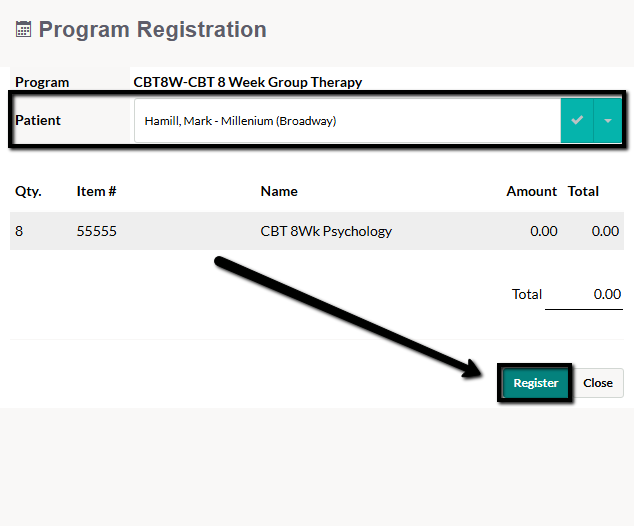The width and height of the screenshot is (634, 526).
Task: Click the Amount column header
Action: pyautogui.click(x=531, y=191)
